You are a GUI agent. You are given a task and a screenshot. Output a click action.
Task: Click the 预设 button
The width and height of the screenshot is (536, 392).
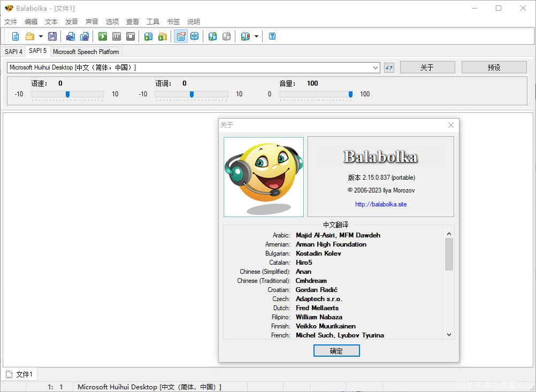(x=494, y=67)
